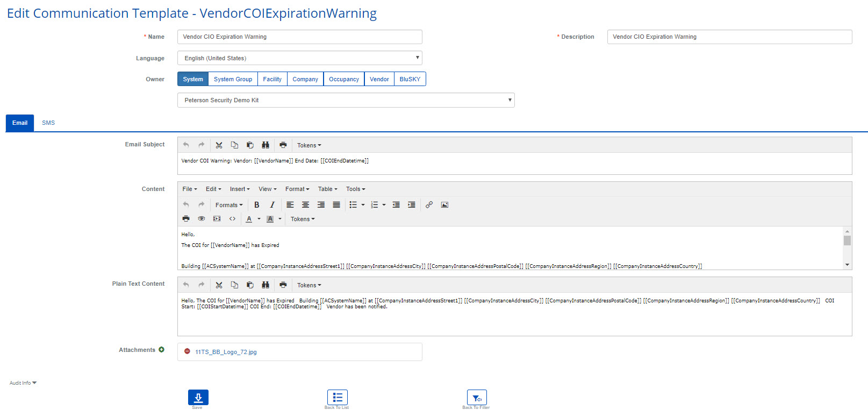Click the copy icon in Email Subject toolbar
Image resolution: width=868 pixels, height=417 pixels.
coord(234,145)
